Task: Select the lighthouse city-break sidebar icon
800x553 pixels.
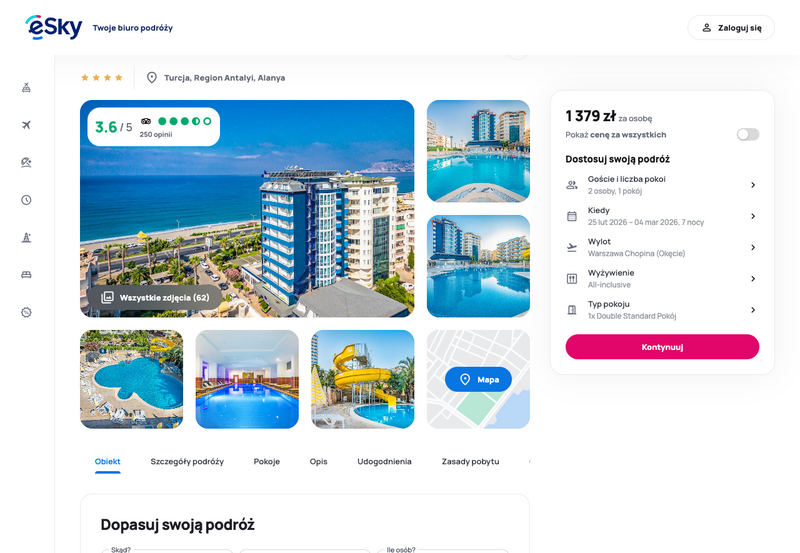Action: click(x=27, y=237)
